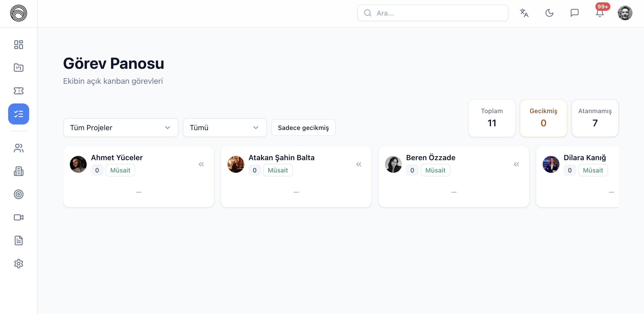
Task: Click the circular app logo
Action: [19, 13]
